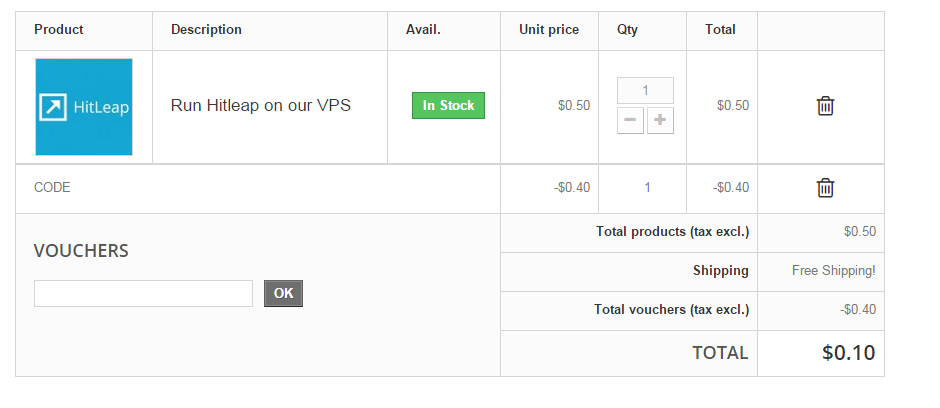Screen dimensions: 940x408
Task: Increase quantity with the plus button
Action: [660, 120]
